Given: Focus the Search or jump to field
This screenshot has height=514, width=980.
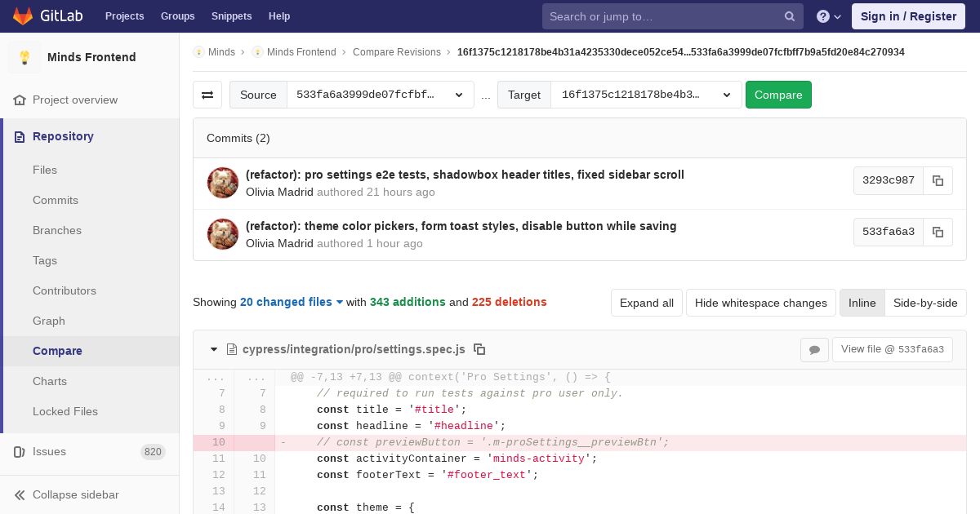Looking at the screenshot, I should [x=663, y=16].
